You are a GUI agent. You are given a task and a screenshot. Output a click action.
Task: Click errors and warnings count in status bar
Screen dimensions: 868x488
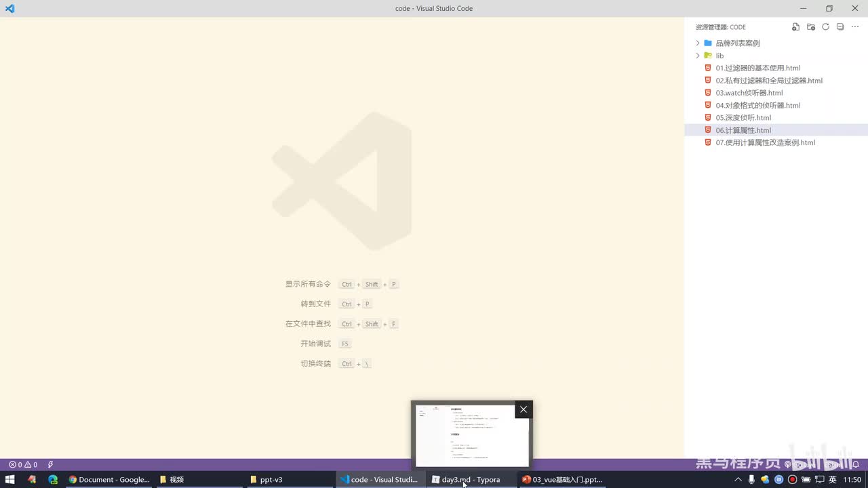coord(23,465)
